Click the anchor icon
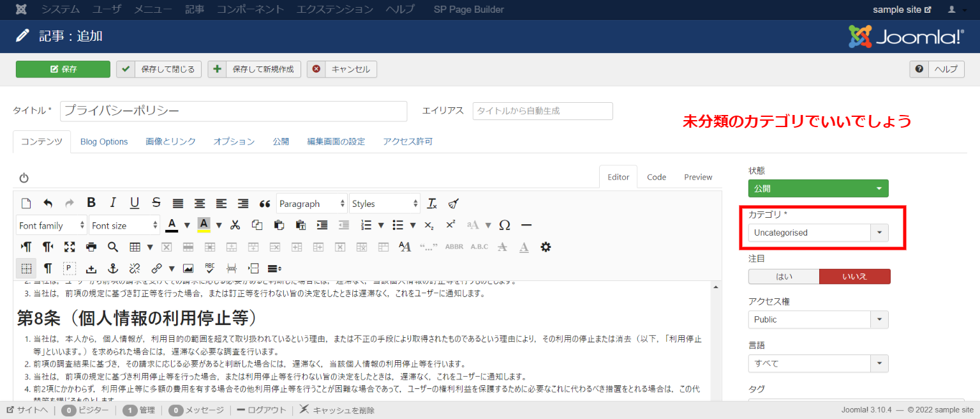The width and height of the screenshot is (980, 419). (113, 268)
